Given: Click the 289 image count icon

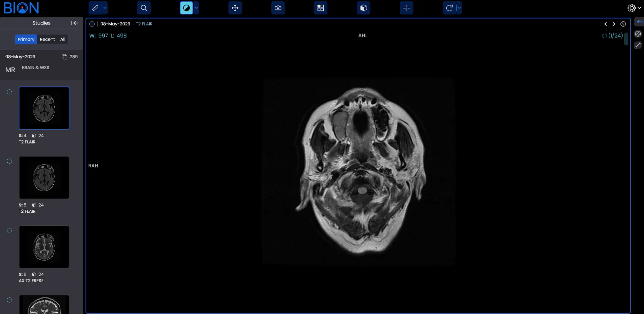Looking at the screenshot, I should click(64, 57).
